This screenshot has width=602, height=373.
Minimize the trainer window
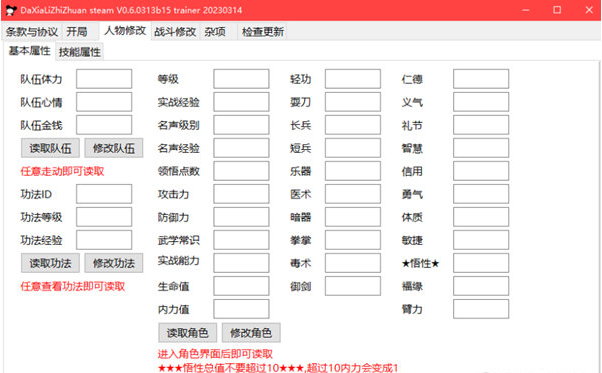click(x=526, y=10)
